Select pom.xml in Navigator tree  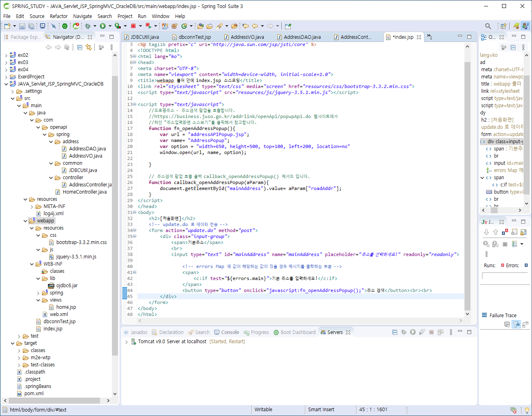(x=30, y=394)
